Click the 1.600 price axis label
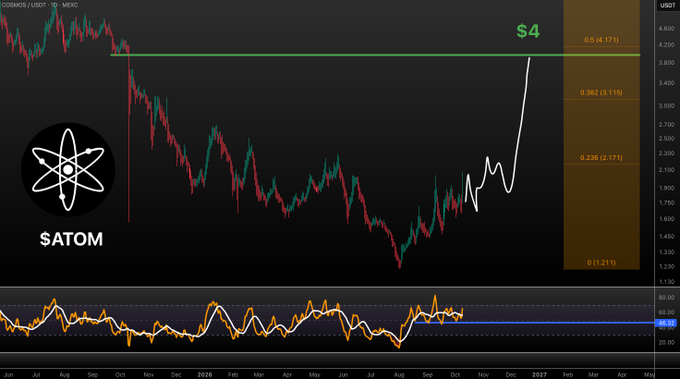Image resolution: width=680 pixels, height=379 pixels. [x=666, y=219]
